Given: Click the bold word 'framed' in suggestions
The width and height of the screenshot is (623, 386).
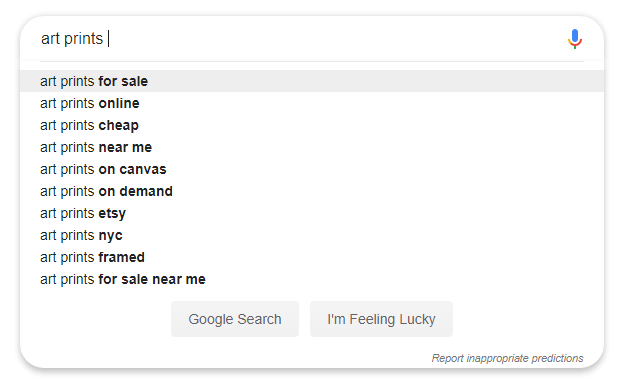Looking at the screenshot, I should 122,257.
